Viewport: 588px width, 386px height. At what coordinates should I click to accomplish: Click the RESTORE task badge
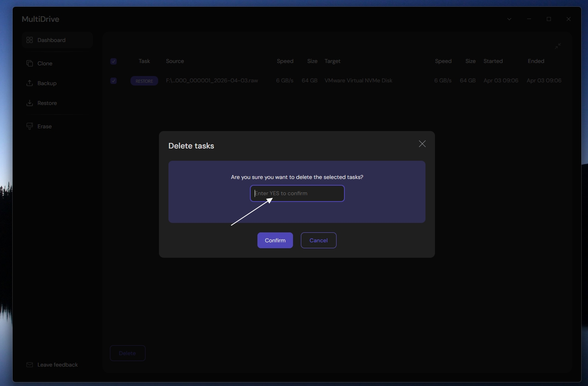point(144,81)
